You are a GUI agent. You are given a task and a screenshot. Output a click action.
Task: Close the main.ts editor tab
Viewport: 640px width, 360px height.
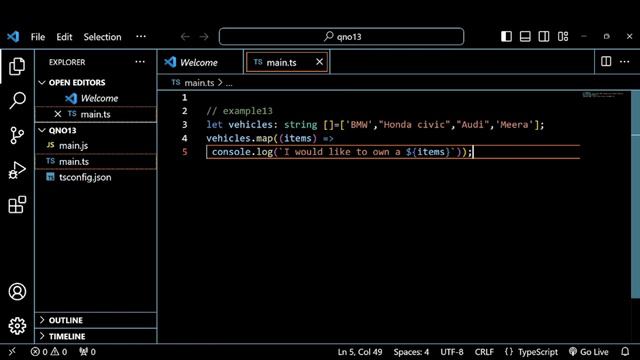tap(319, 62)
